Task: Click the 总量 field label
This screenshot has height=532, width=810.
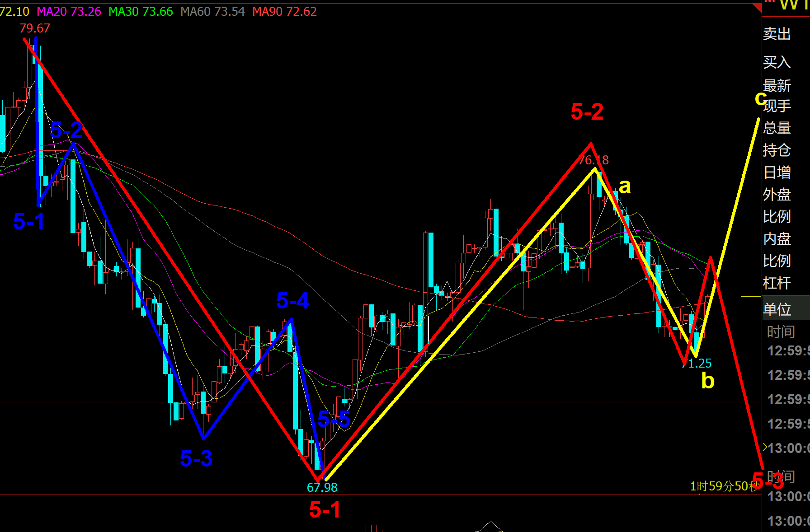Action: point(777,128)
